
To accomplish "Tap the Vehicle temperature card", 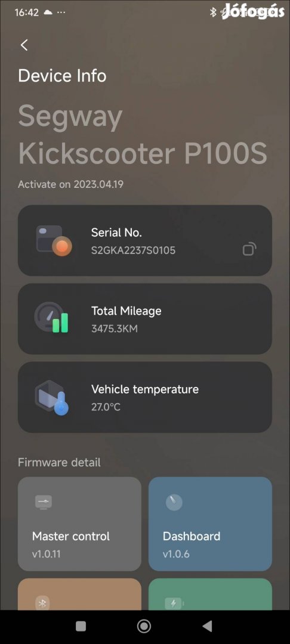I will pos(144,397).
